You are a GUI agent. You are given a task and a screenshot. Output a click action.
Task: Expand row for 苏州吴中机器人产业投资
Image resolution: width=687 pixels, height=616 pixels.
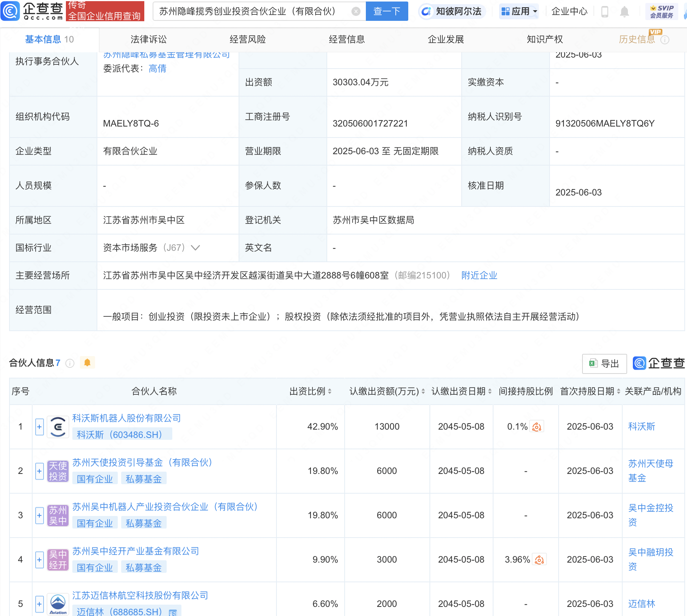pyautogui.click(x=39, y=516)
